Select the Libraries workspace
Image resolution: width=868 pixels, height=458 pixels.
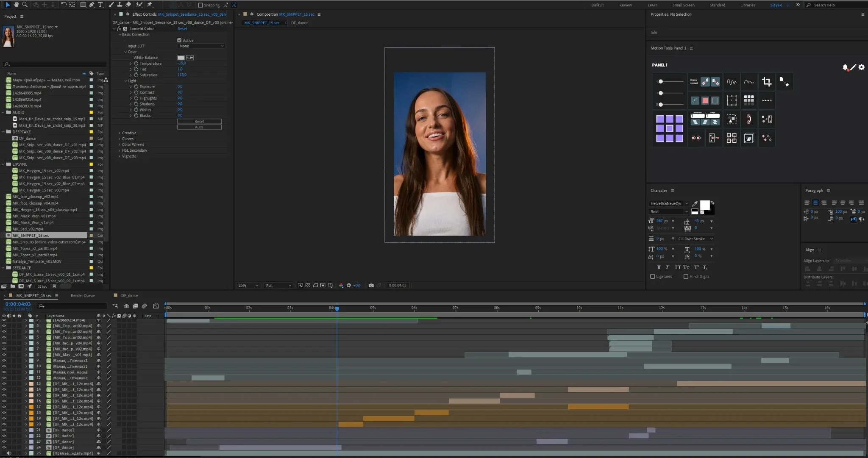[x=747, y=5]
